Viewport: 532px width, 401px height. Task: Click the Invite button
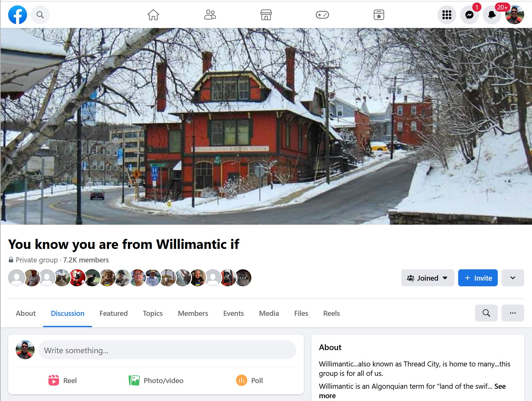click(478, 278)
